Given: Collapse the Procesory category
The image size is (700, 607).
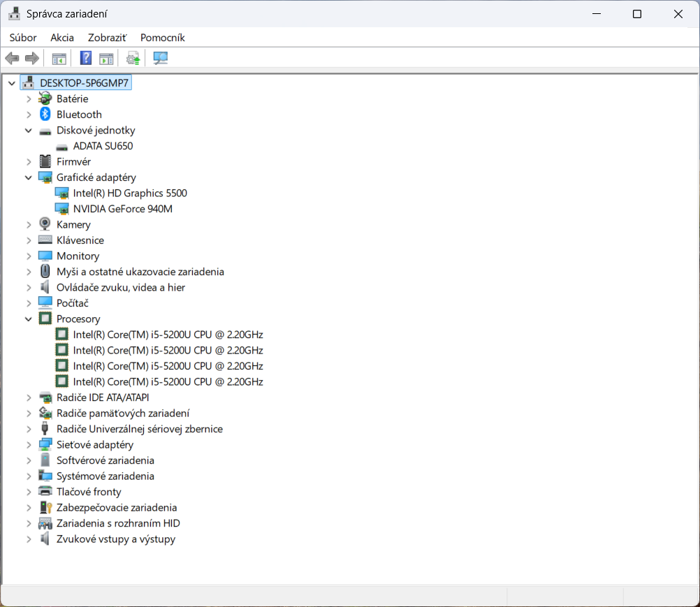Looking at the screenshot, I should point(28,319).
